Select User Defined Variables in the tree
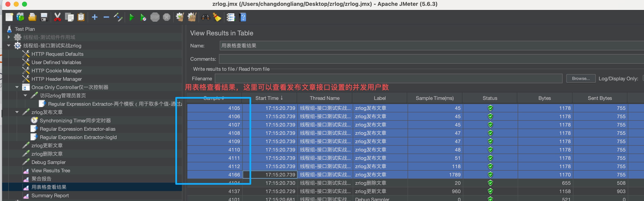Image resolution: width=644 pixels, height=201 pixels. 56,62
